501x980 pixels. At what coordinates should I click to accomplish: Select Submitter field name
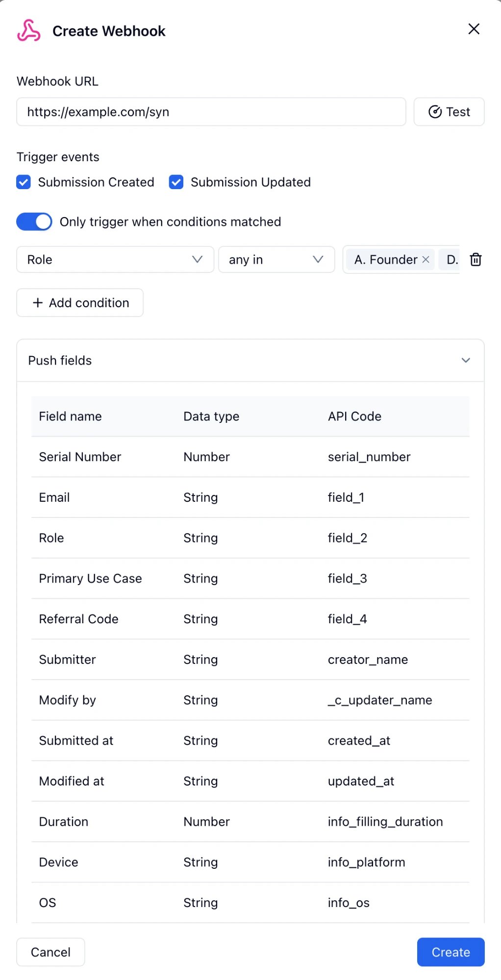coord(68,660)
